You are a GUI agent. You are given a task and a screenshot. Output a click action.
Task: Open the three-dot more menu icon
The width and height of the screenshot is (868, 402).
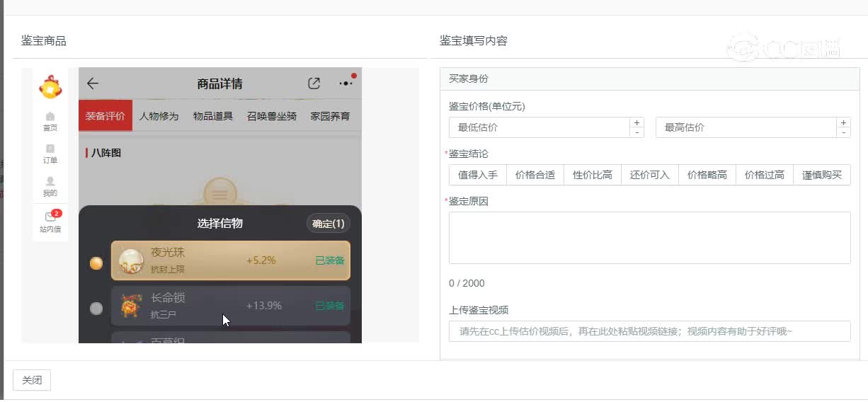tap(346, 83)
